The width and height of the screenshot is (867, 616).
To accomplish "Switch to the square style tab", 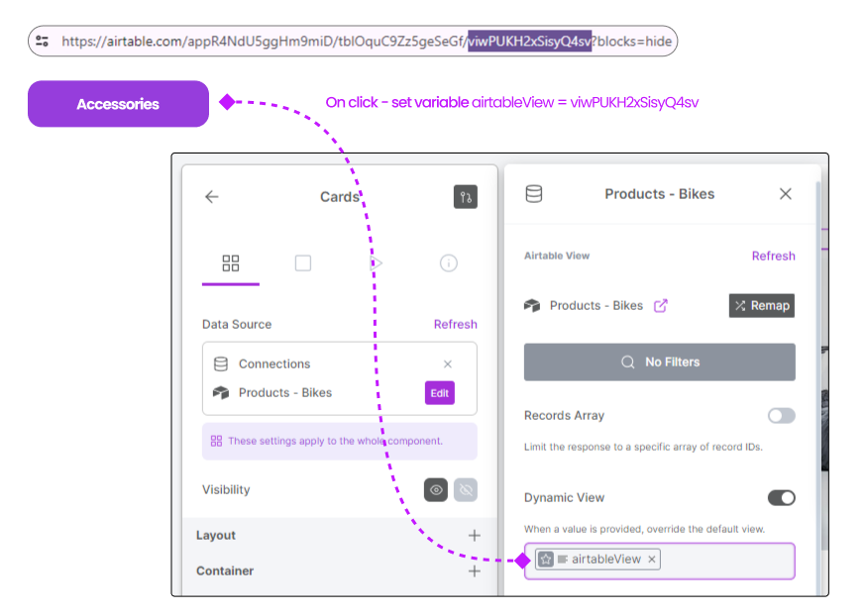I will click(303, 263).
